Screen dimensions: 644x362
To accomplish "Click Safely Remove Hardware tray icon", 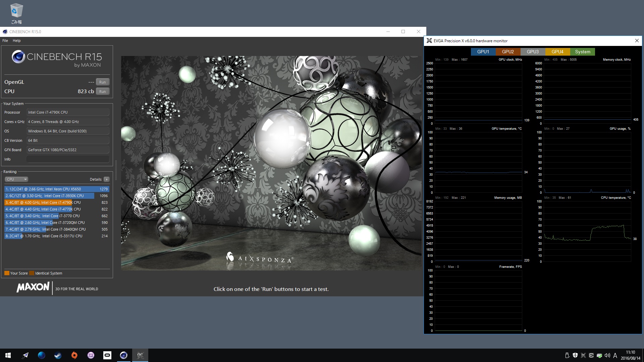I will click(567, 355).
